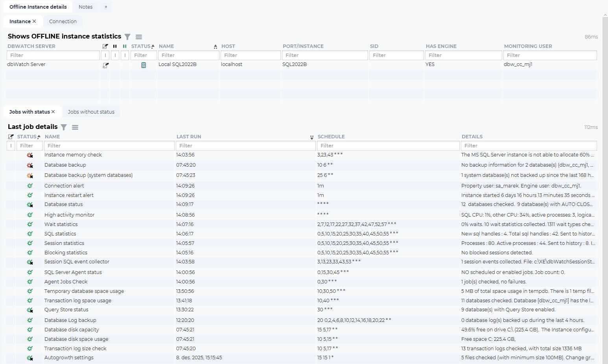Click status icon for Session SQL event collector
Image resolution: width=608 pixels, height=364 pixels.
30,262
